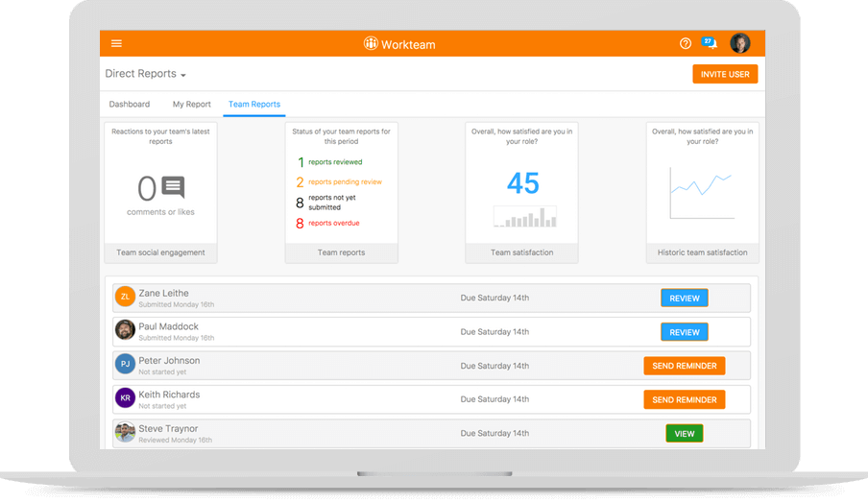Open the user profile avatar menu
This screenshot has height=503, width=868.
[739, 43]
